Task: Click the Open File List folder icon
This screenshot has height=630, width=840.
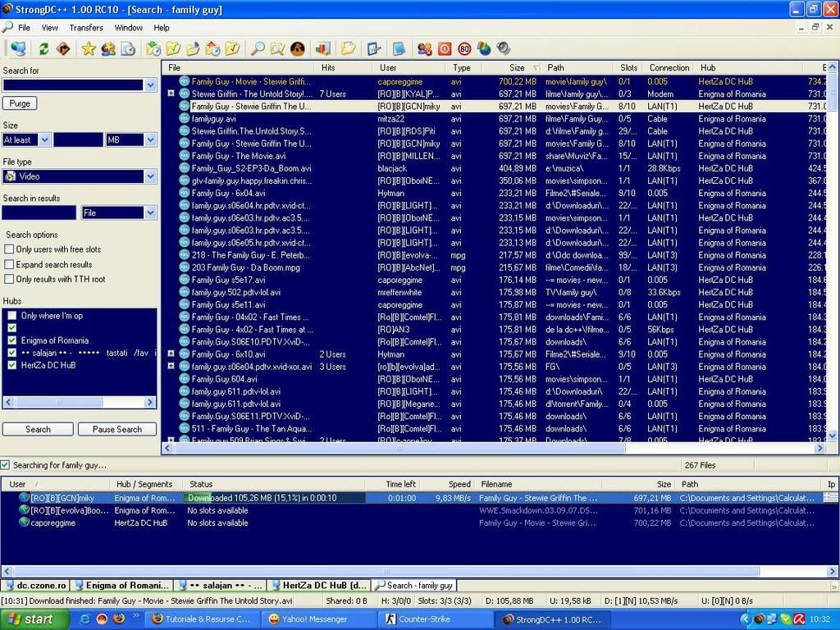Action: coord(348,48)
